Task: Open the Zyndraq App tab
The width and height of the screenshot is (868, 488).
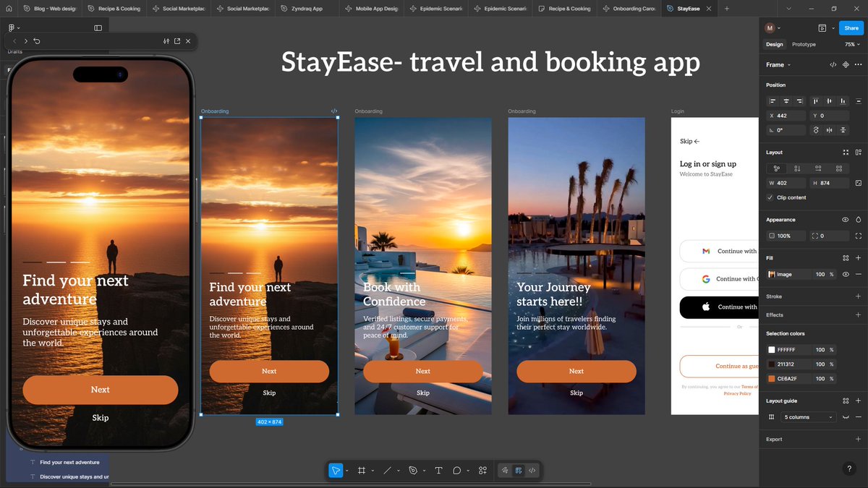Action: click(x=307, y=9)
